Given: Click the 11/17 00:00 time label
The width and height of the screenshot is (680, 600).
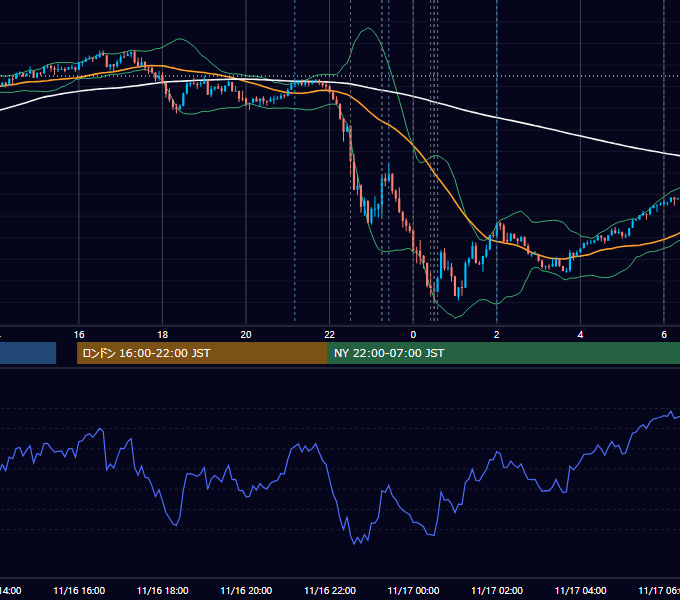Looking at the screenshot, I should [x=413, y=590].
